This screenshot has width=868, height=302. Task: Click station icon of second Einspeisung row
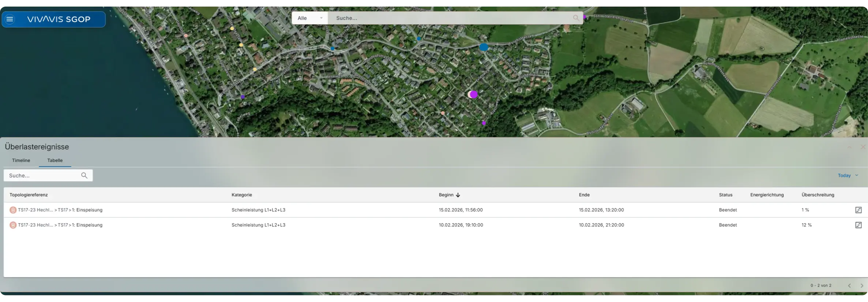pos(13,225)
